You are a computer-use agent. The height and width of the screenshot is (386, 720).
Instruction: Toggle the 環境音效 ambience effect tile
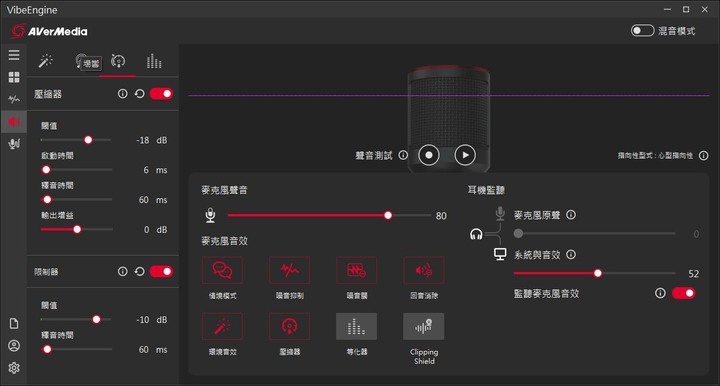tap(222, 326)
